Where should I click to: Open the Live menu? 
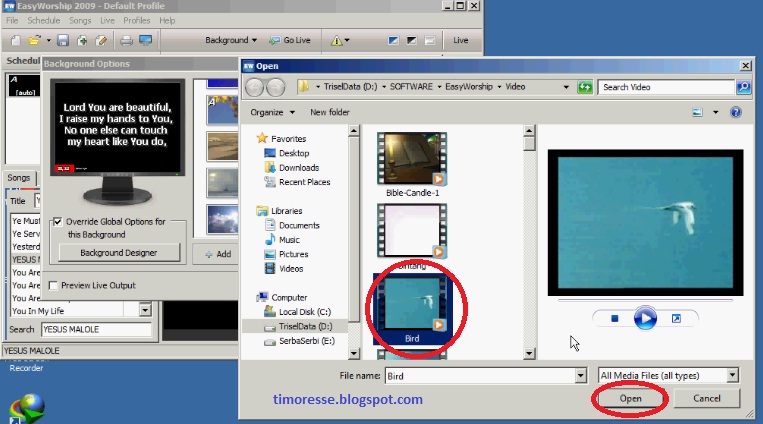coord(107,20)
